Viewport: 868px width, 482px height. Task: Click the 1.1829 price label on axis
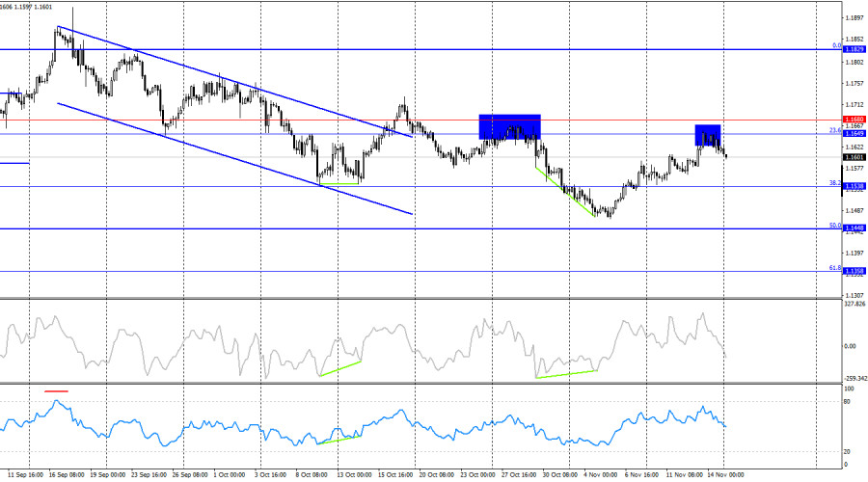pyautogui.click(x=853, y=49)
